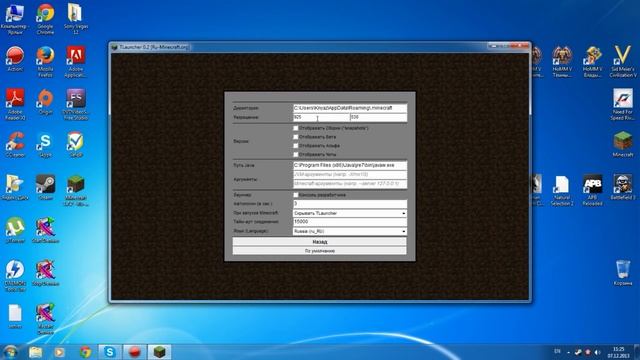
Task: Click the connection timeout field showing 15000
Action: (350, 222)
